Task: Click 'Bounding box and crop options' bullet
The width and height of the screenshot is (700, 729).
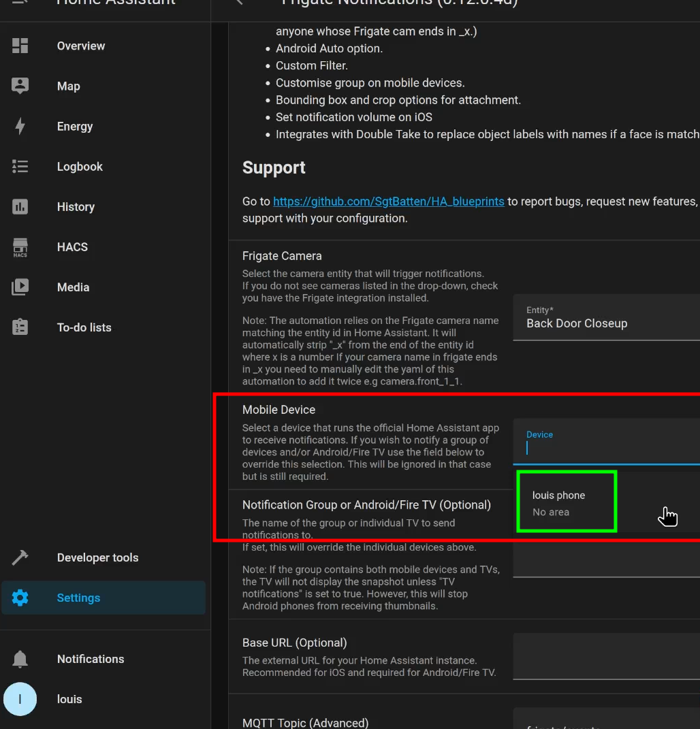Action: pyautogui.click(x=398, y=100)
